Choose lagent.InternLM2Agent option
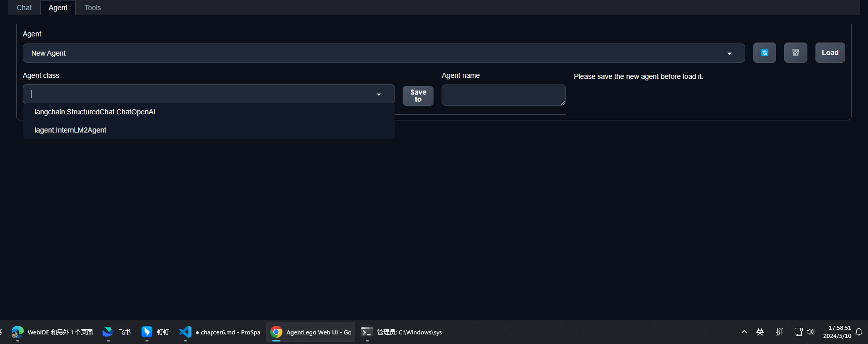This screenshot has height=344, width=868. tap(209, 130)
